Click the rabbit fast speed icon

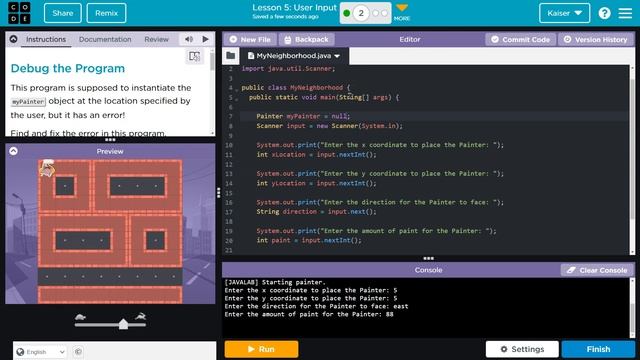click(x=141, y=316)
